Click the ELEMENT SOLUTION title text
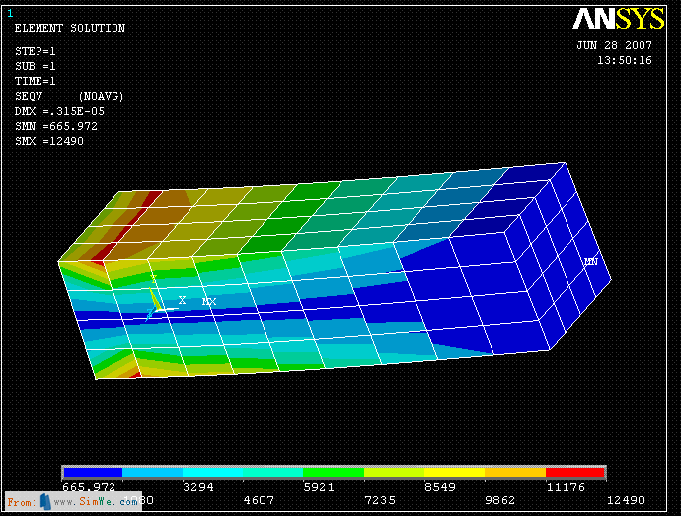 tap(69, 29)
